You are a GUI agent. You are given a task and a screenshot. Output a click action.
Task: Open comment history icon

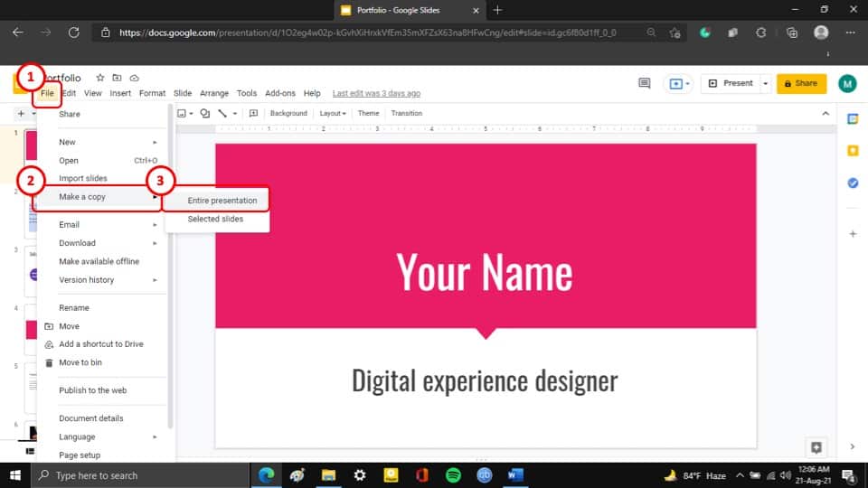(x=645, y=83)
